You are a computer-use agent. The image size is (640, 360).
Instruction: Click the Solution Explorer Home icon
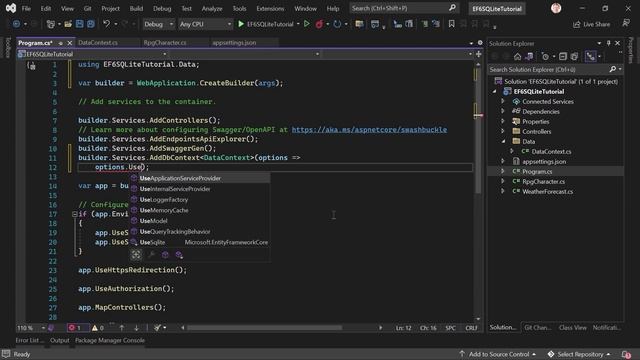coord(518,56)
